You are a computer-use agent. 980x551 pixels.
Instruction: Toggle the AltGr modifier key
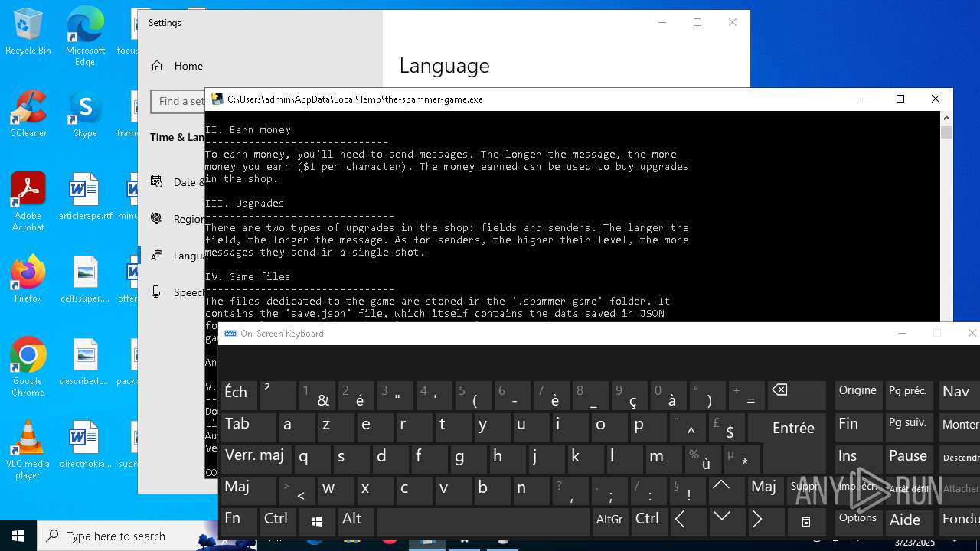coord(610,521)
